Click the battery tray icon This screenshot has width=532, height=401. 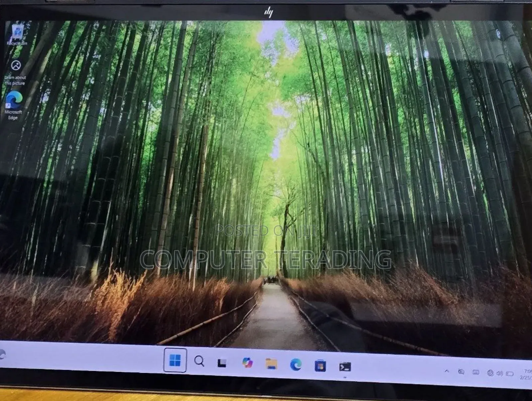click(x=510, y=374)
